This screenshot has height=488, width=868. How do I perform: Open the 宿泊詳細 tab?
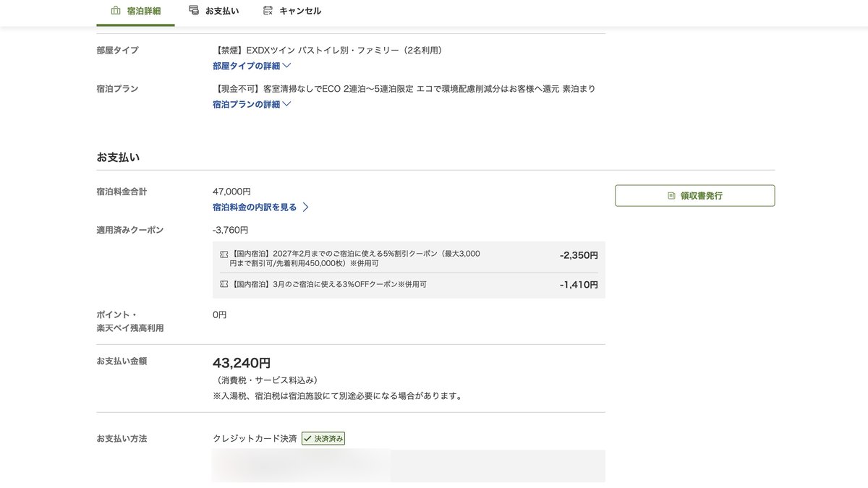click(x=135, y=11)
